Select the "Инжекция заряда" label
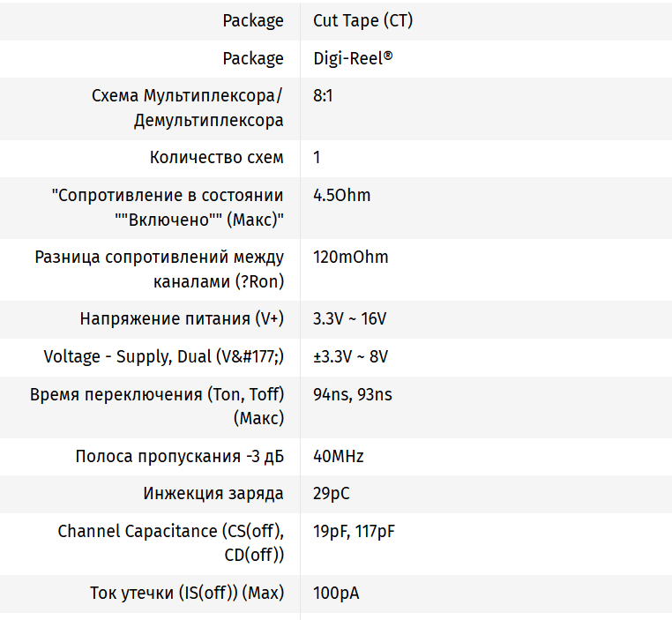The image size is (672, 620). (213, 493)
